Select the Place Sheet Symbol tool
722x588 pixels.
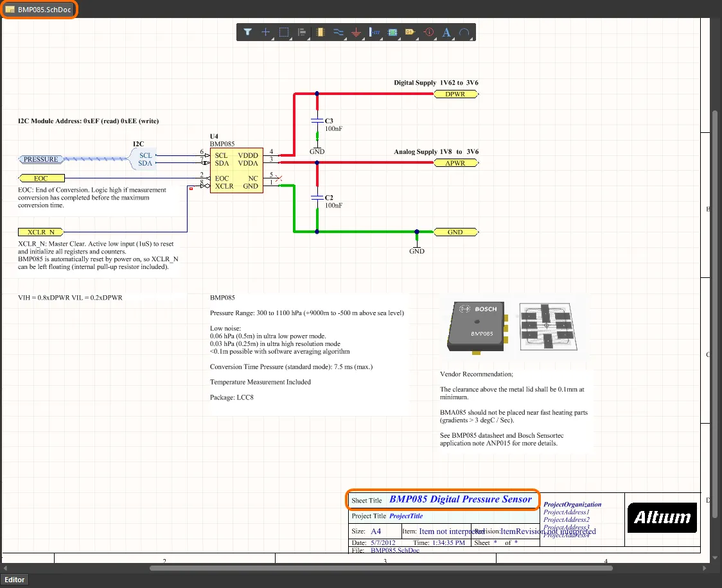click(x=393, y=31)
